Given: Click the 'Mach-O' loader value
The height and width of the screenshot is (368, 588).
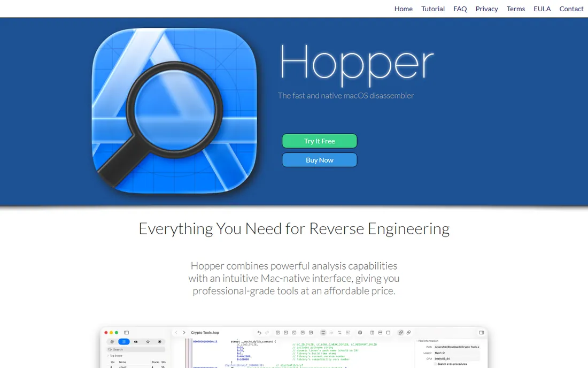Looking at the screenshot, I should [x=439, y=353].
